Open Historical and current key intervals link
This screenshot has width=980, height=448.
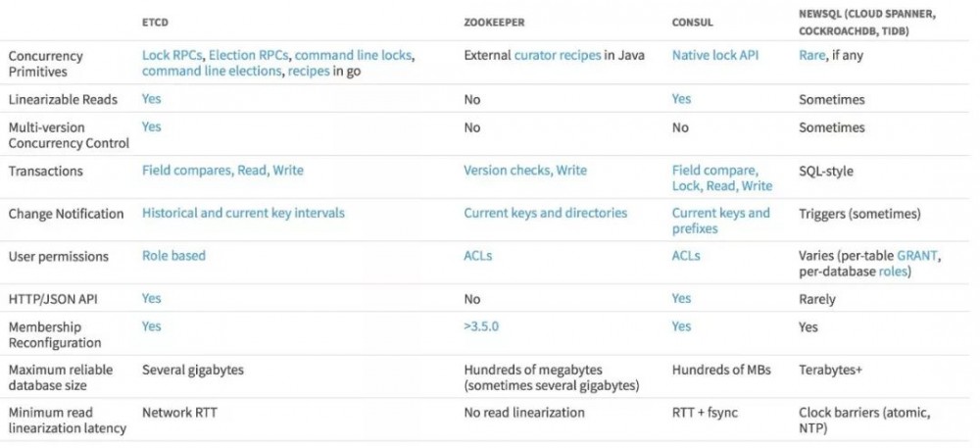tap(243, 213)
